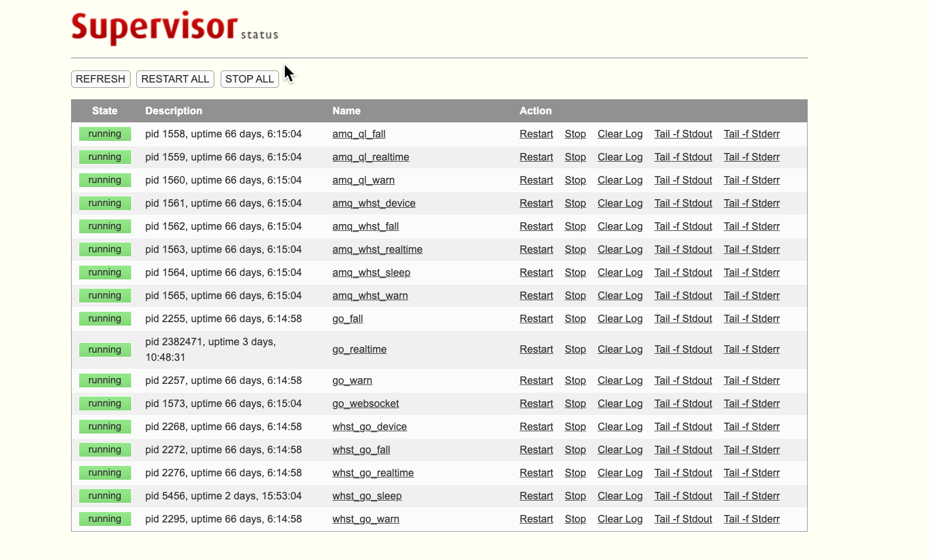Tail stdout of amq_whst_device
Viewport: 929px width, 560px height.
coord(683,203)
